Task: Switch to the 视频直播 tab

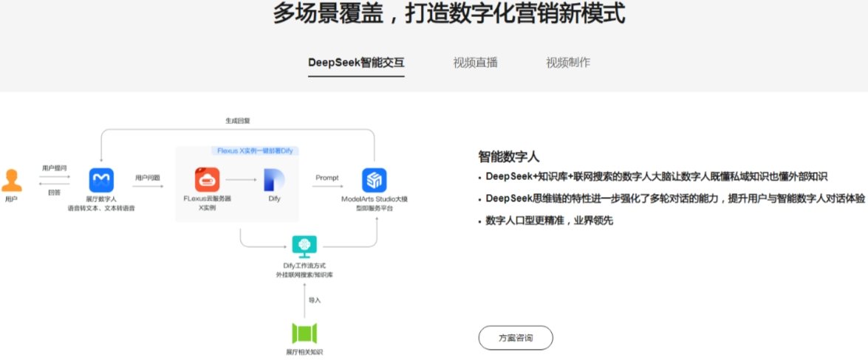Action: pyautogui.click(x=475, y=62)
